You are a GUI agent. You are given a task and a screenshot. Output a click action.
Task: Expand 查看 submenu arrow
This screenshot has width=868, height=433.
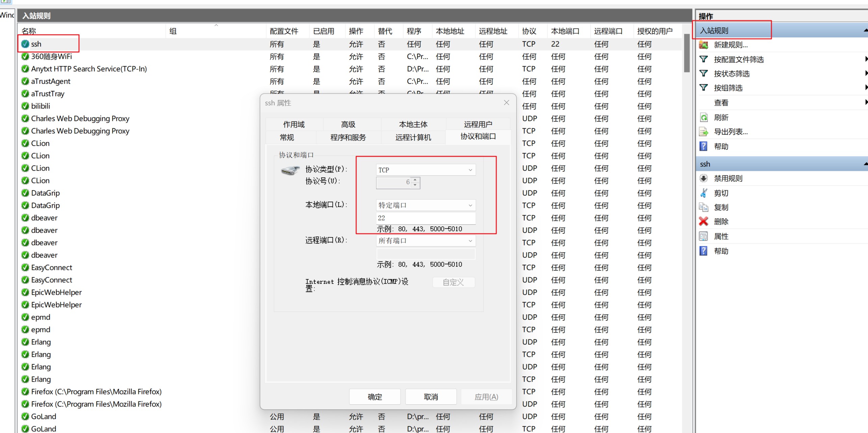pyautogui.click(x=866, y=102)
